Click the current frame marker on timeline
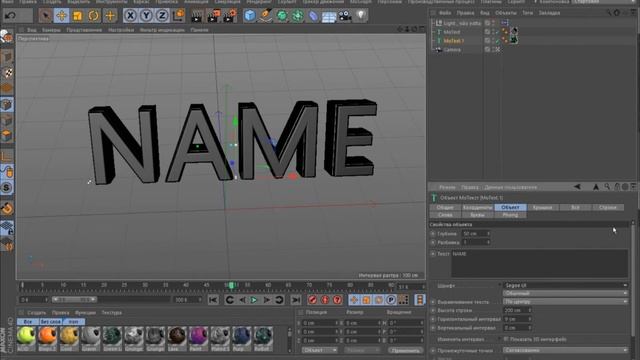Screen dimensions: 640x360 [x=231, y=285]
